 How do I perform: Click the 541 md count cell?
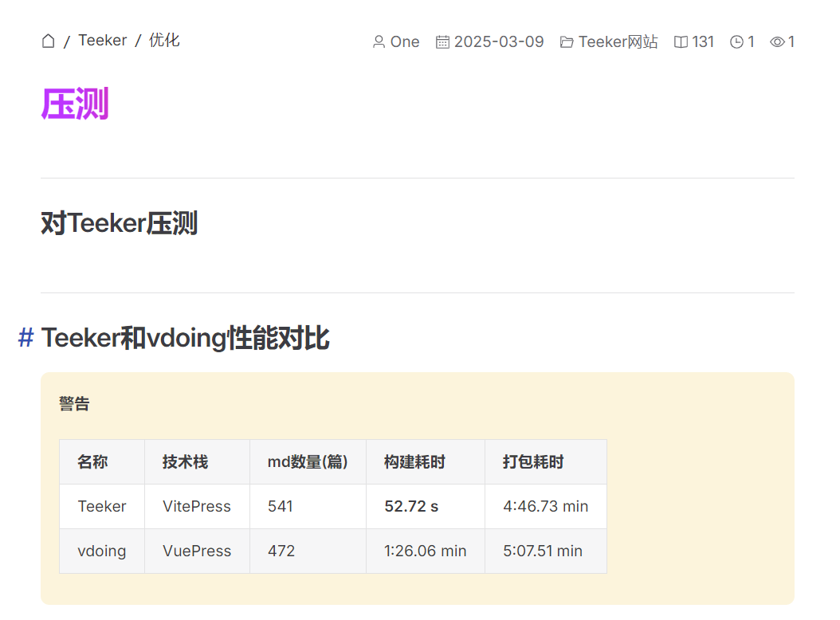click(308, 506)
